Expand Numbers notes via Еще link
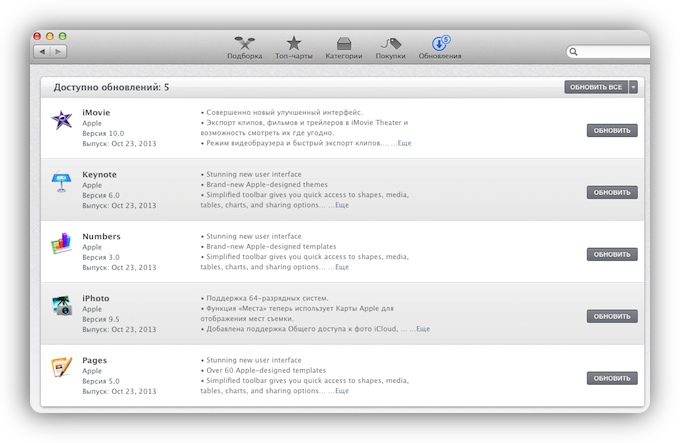Viewport: 680px width, 443px height. point(342,267)
